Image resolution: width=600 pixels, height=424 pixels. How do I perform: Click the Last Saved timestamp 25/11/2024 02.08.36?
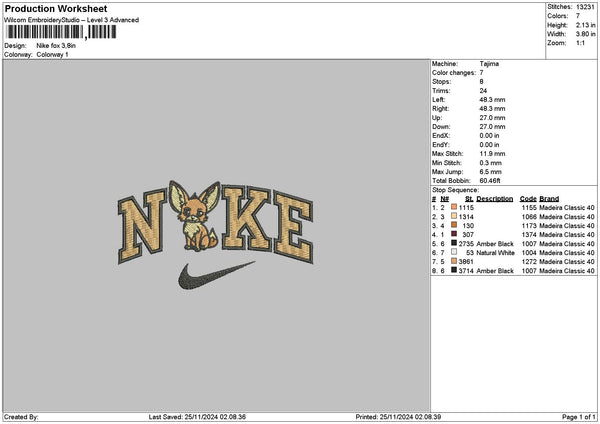tap(215, 417)
